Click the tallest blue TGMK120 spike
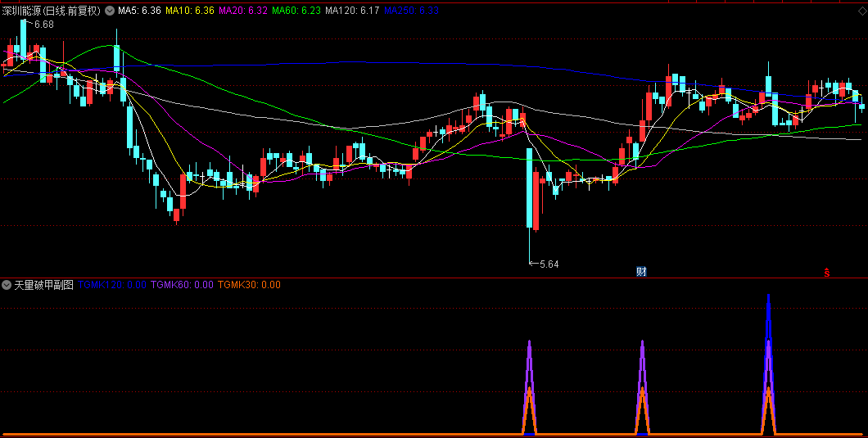Screen dimensions: 868x438 pyautogui.click(x=768, y=363)
